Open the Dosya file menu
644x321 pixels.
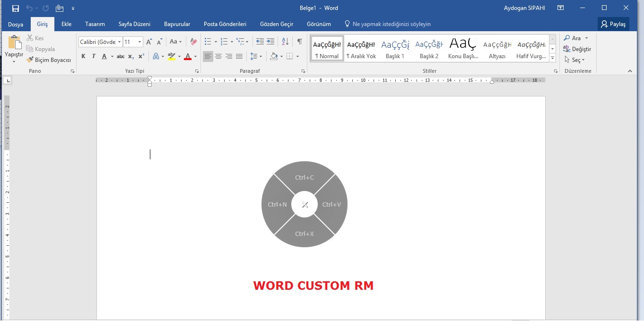[x=16, y=24]
